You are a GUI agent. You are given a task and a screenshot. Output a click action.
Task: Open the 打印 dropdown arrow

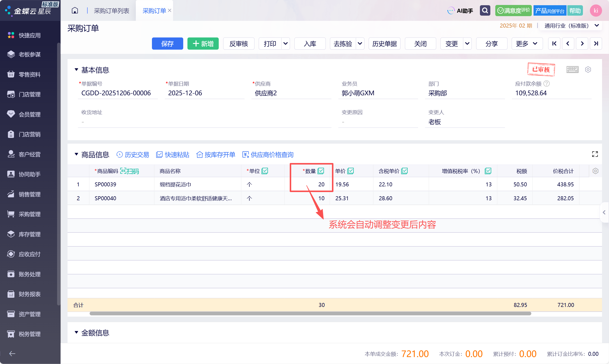click(286, 44)
